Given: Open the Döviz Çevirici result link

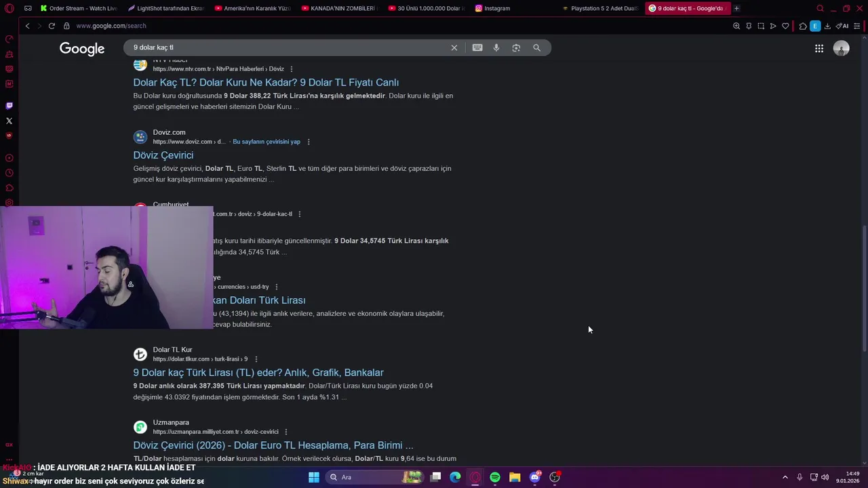Looking at the screenshot, I should coord(163,155).
